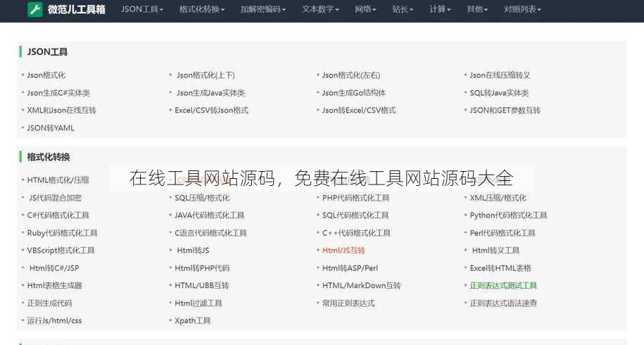Open 正则表达式语法速查 link

coord(503,303)
